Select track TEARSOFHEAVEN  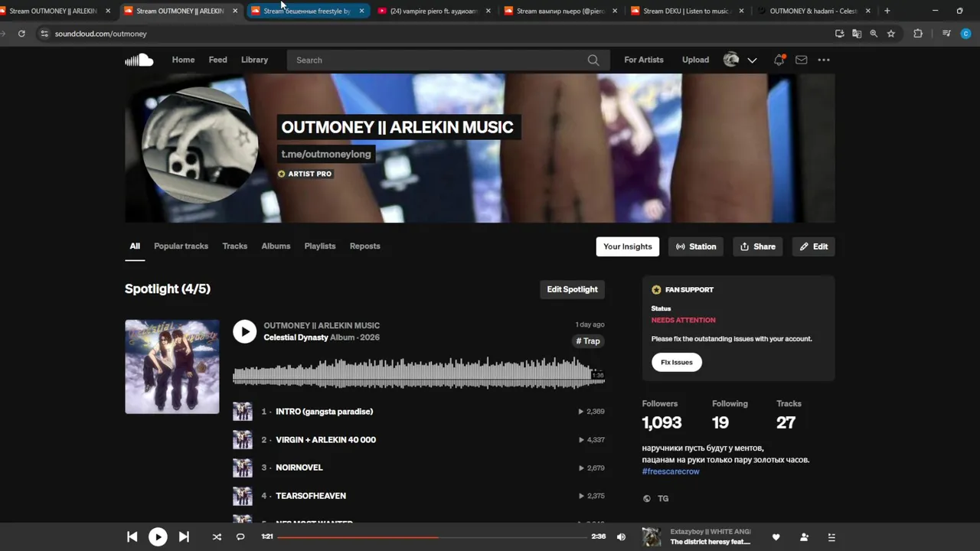coord(311,496)
